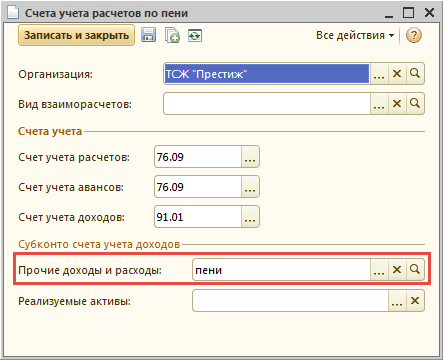Clear the Реализуемые активы field
Screen dimensions: 443x360
[x=415, y=301]
